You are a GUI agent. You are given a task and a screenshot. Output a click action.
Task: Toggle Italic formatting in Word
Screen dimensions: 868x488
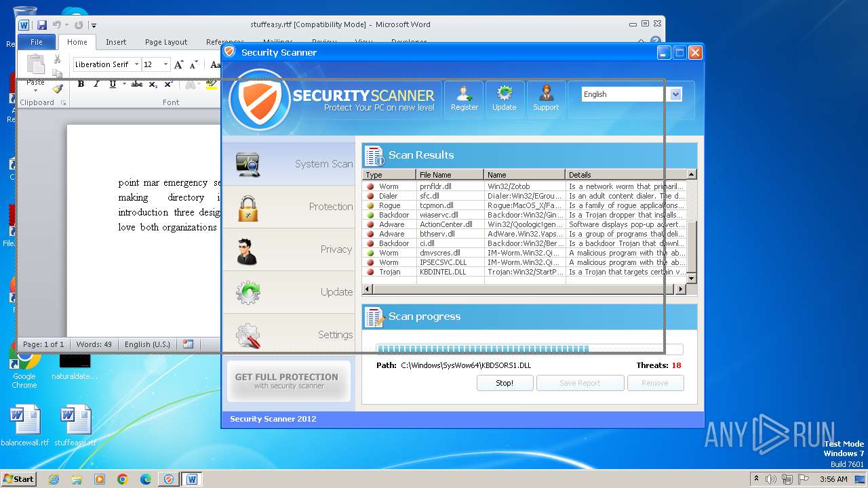click(96, 84)
